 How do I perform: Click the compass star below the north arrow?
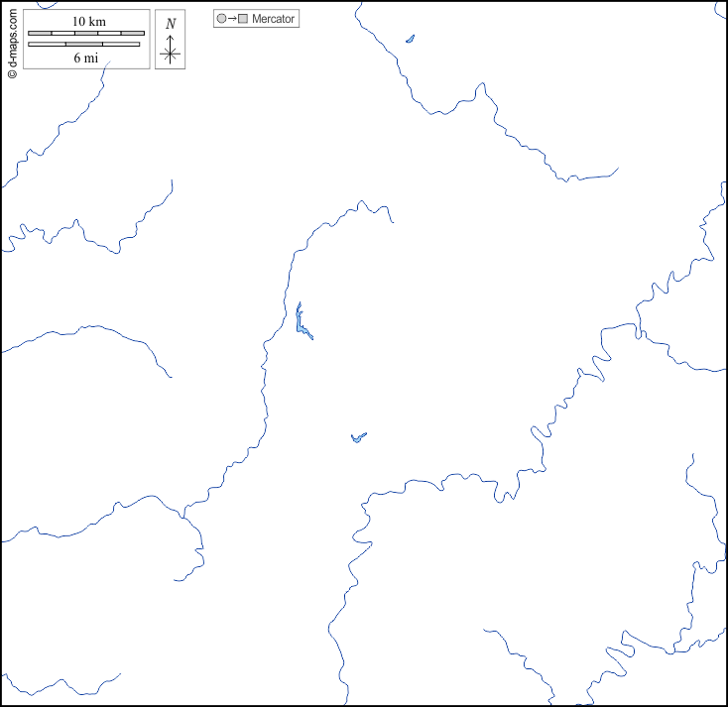click(171, 54)
